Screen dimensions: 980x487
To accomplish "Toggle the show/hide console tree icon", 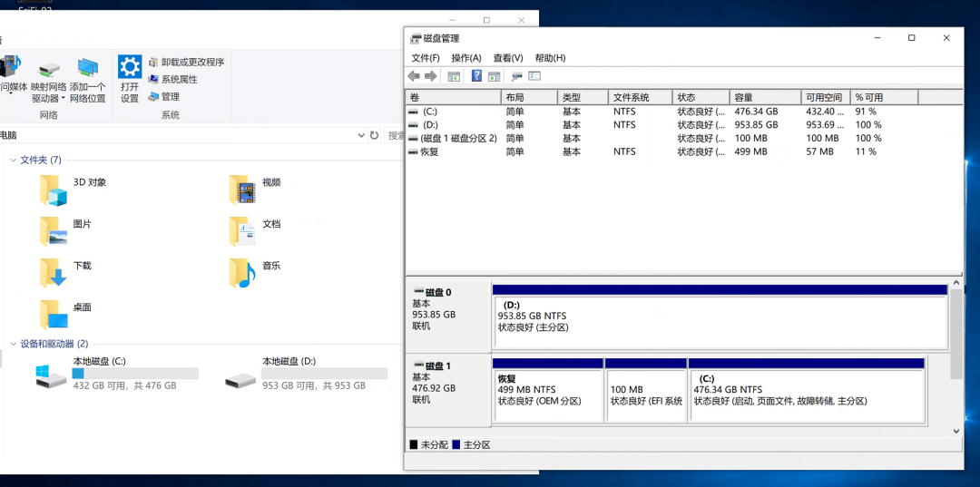I will tap(454, 76).
